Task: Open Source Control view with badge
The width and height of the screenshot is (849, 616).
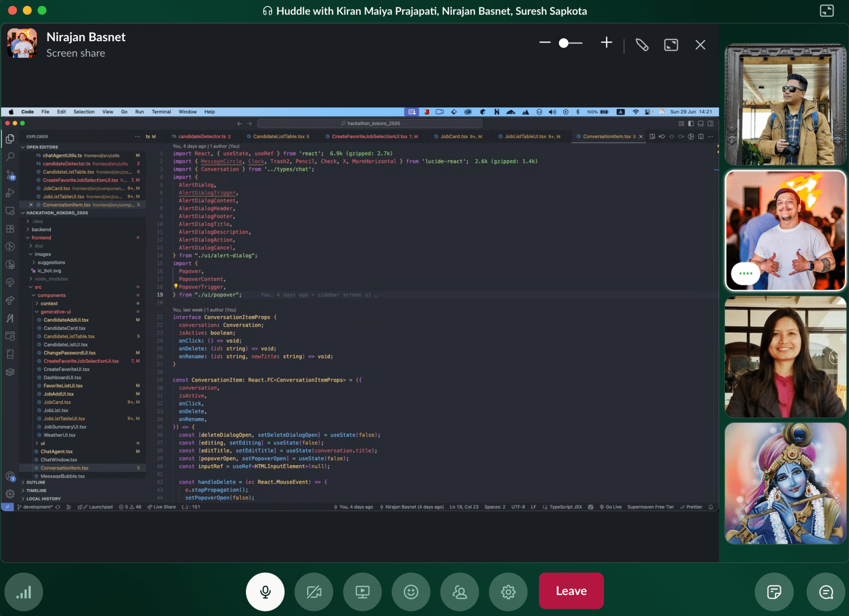Action: click(x=10, y=175)
